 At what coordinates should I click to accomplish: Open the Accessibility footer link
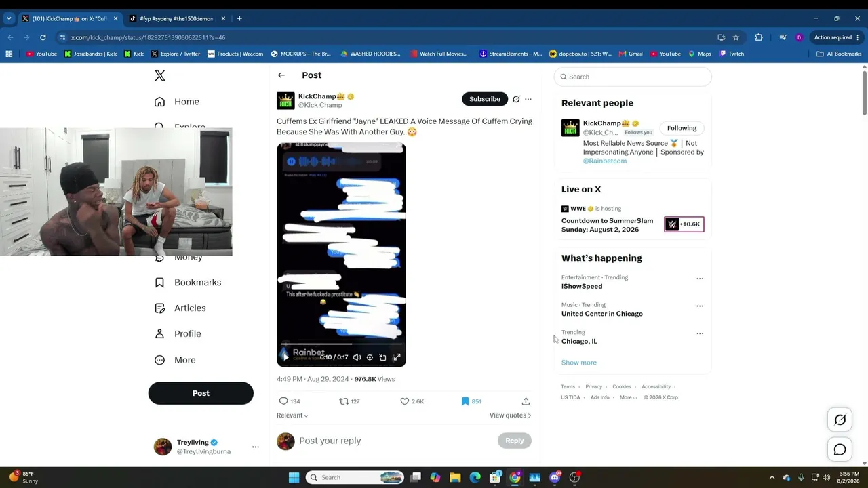click(656, 387)
